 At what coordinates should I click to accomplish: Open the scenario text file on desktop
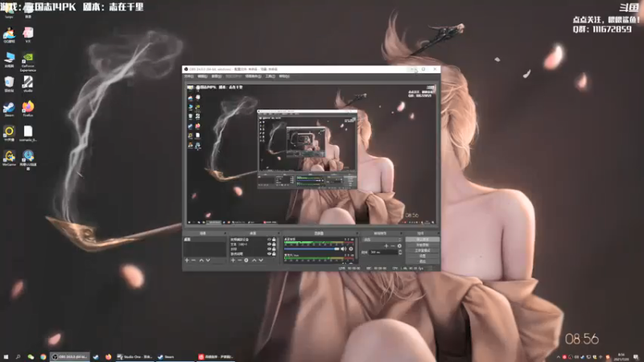[x=28, y=134]
